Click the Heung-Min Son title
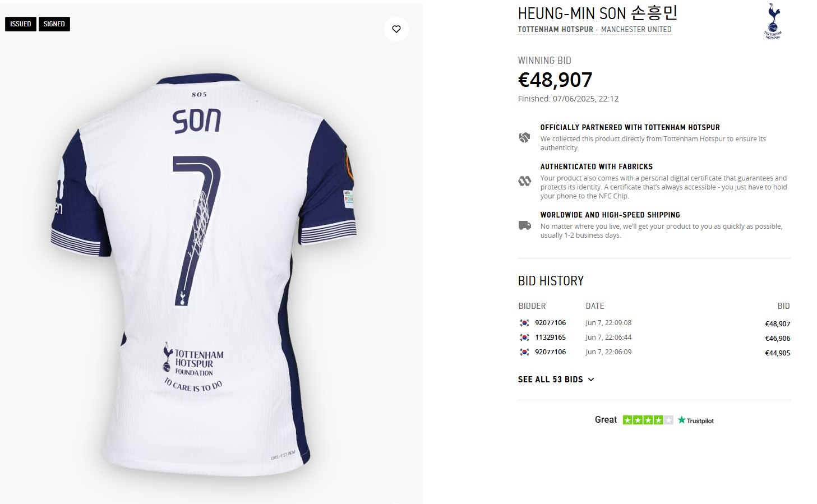817x504 pixels. click(x=598, y=13)
